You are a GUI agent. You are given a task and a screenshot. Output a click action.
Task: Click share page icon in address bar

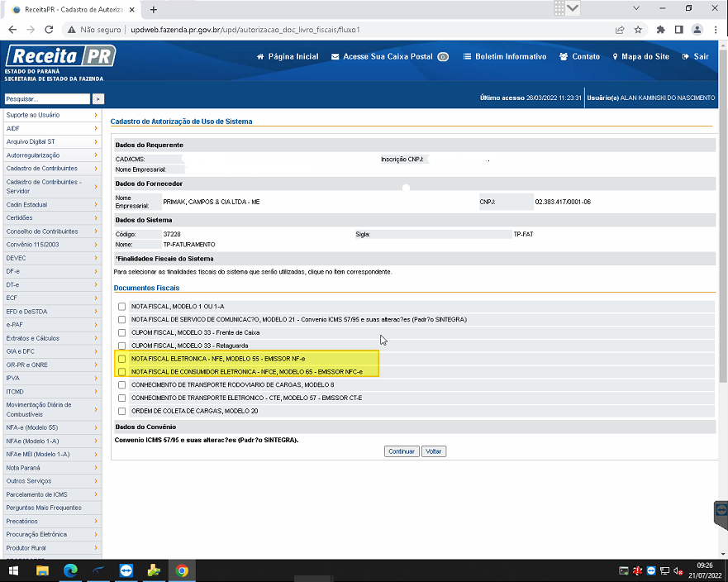point(620,30)
